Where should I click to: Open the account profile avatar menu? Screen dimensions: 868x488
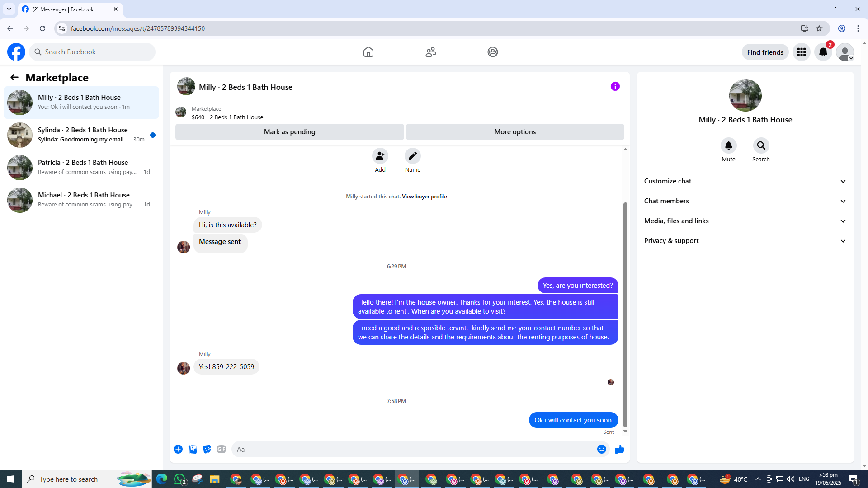click(x=845, y=52)
